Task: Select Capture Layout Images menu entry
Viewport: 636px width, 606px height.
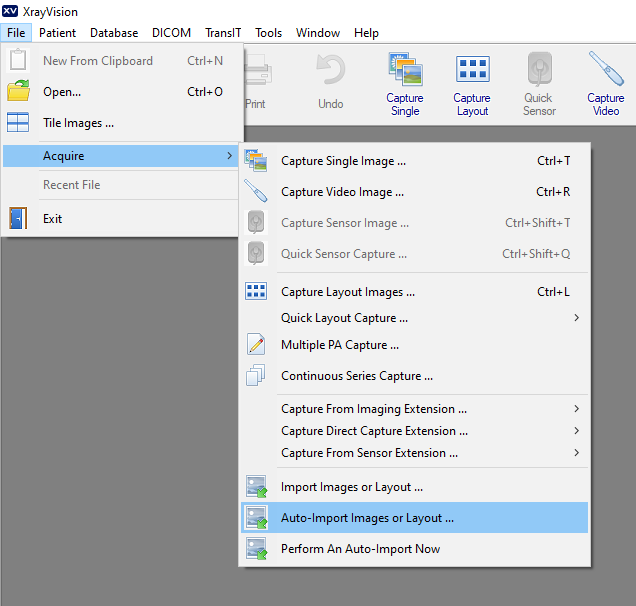Action: 415,292
